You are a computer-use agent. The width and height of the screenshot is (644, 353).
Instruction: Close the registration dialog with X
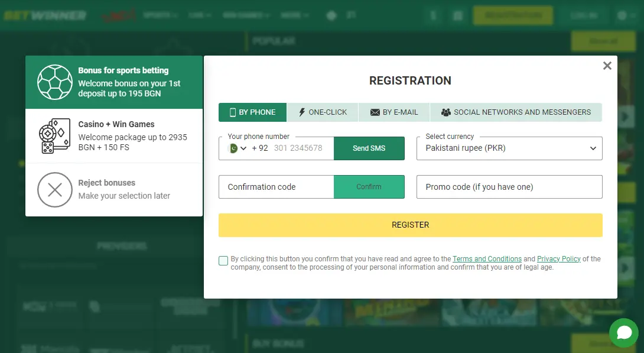click(x=607, y=66)
